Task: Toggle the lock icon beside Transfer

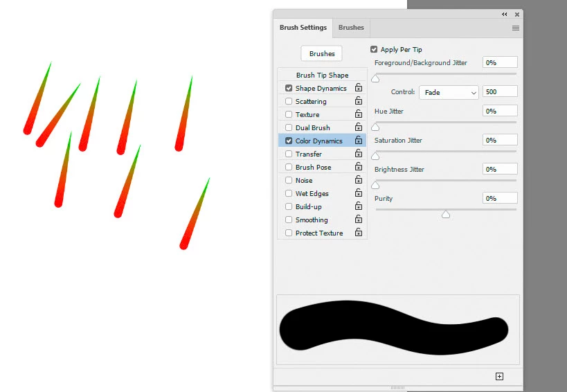Action: 359,153
